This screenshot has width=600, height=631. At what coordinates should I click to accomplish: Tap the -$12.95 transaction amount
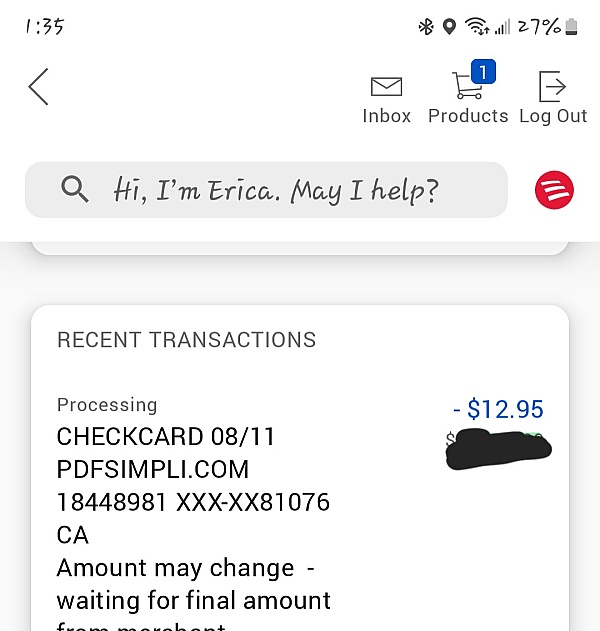tap(498, 409)
